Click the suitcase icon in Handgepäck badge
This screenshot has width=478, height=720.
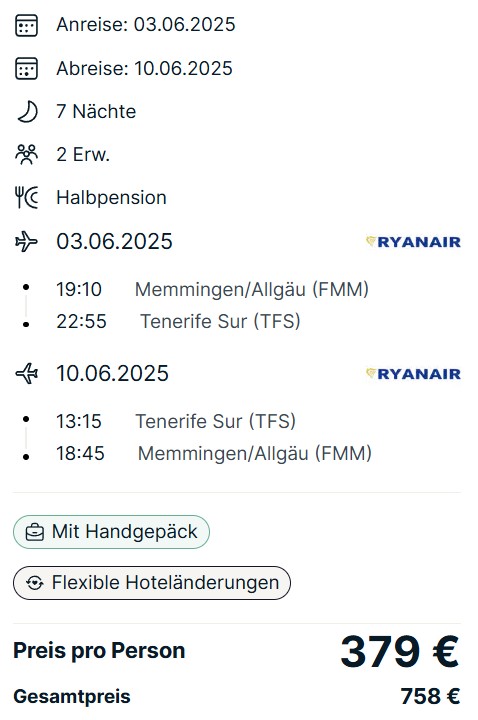tap(34, 532)
